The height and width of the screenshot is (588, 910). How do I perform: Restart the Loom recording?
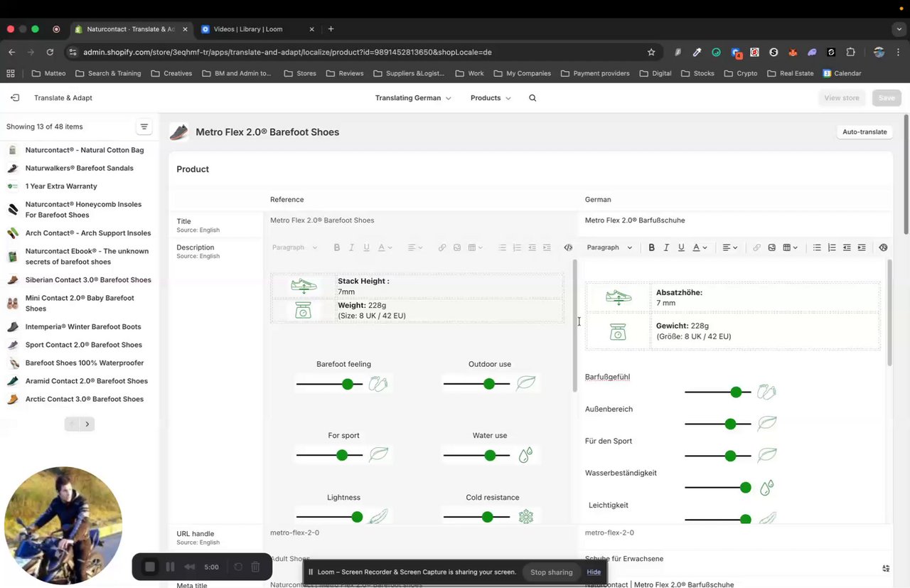tap(238, 567)
